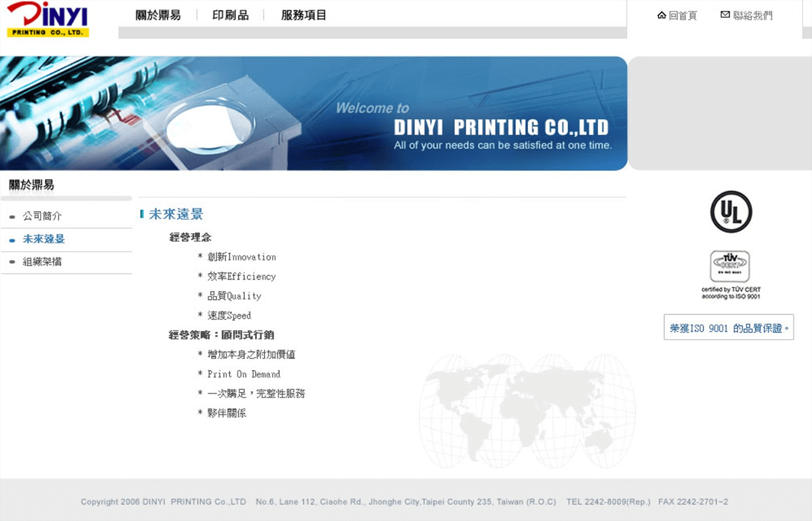Click the 一次購足,完整性服務 bullet text
This screenshot has height=521, width=812.
pyautogui.click(x=256, y=394)
